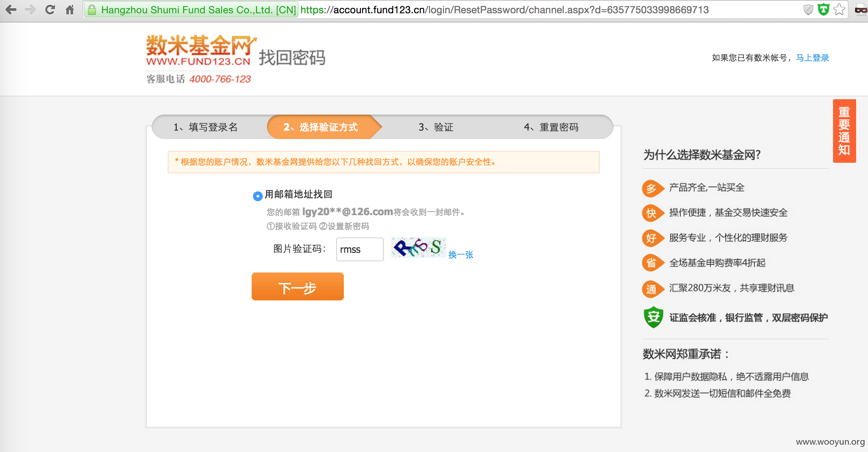
Task: Click the orange 好 badge icon
Action: 652,238
